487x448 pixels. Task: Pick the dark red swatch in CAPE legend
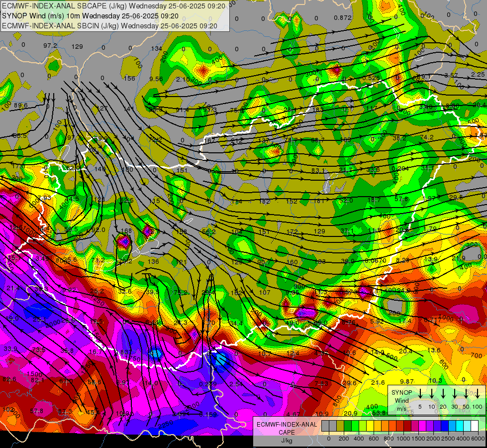[407, 426]
